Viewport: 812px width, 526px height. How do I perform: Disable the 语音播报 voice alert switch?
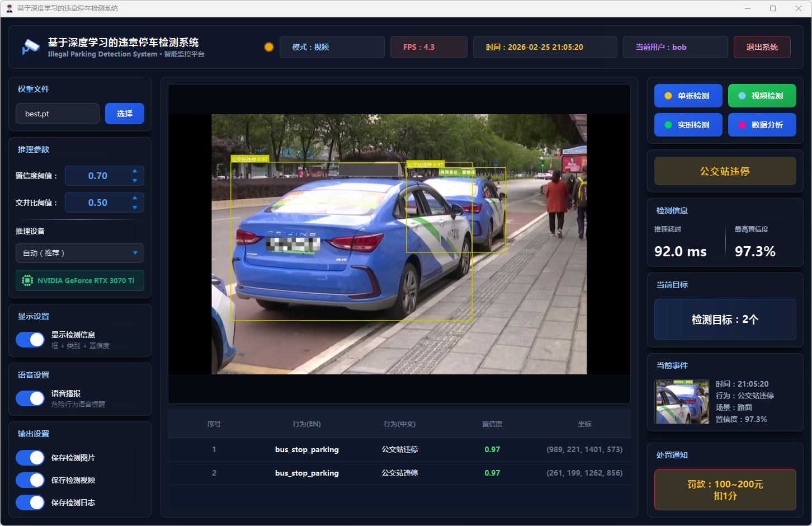[30, 398]
